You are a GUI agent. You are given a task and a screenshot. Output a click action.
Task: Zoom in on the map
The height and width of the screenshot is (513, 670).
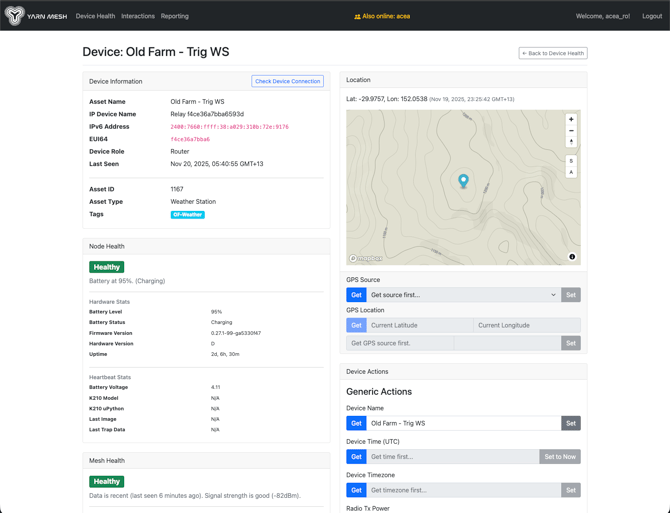[x=571, y=119]
